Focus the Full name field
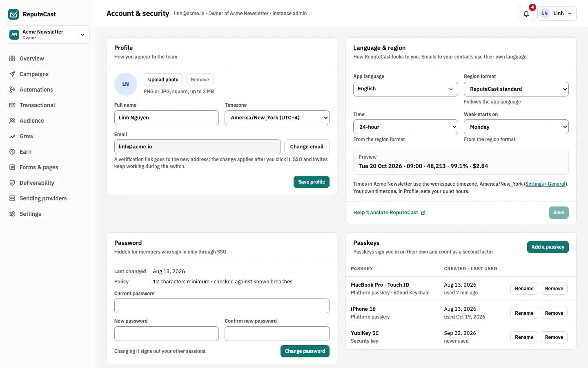The width and height of the screenshot is (588, 368). (167, 118)
